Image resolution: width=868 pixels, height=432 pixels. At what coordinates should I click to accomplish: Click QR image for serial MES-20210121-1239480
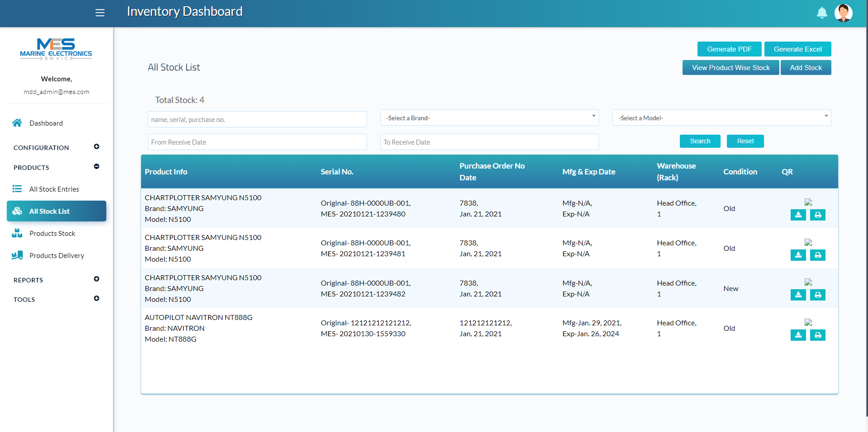point(808,202)
